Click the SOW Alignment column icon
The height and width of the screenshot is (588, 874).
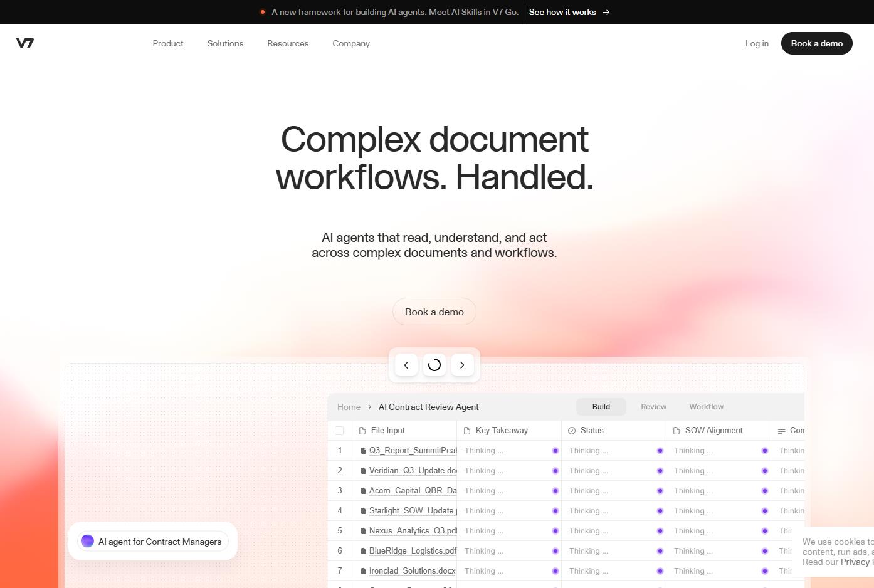point(677,431)
